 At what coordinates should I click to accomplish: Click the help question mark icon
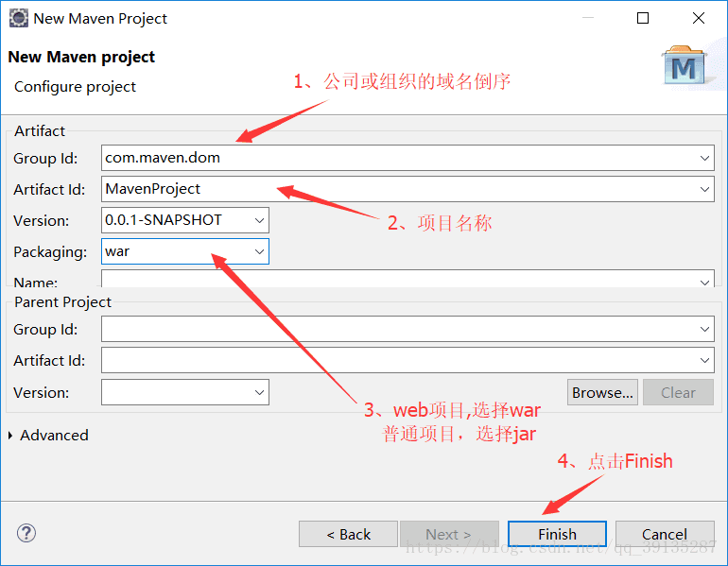pyautogui.click(x=26, y=533)
